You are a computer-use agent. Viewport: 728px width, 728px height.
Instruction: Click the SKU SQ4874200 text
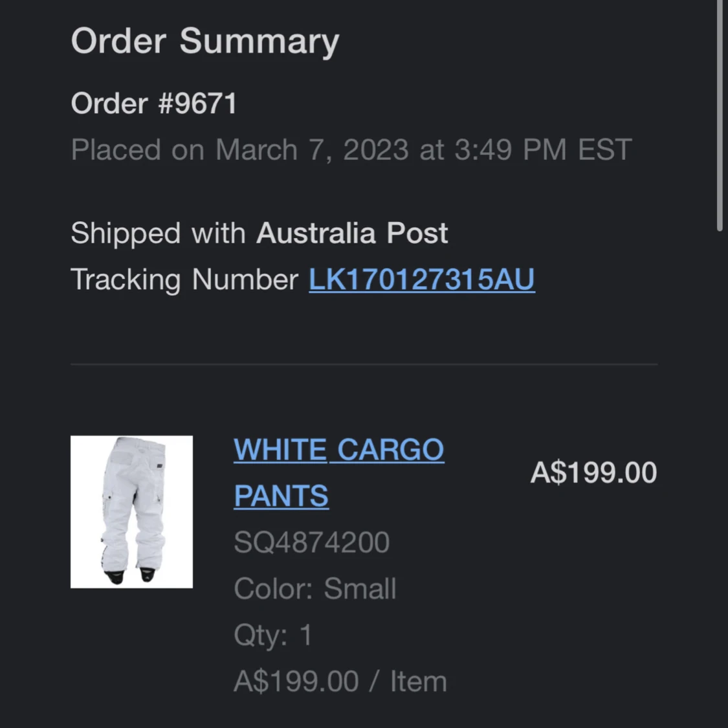pyautogui.click(x=311, y=542)
